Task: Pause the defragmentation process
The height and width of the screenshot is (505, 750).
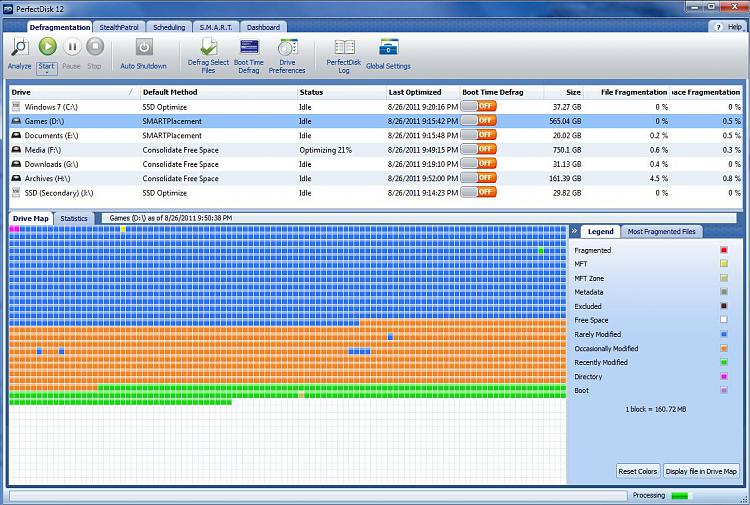Action: [72, 46]
